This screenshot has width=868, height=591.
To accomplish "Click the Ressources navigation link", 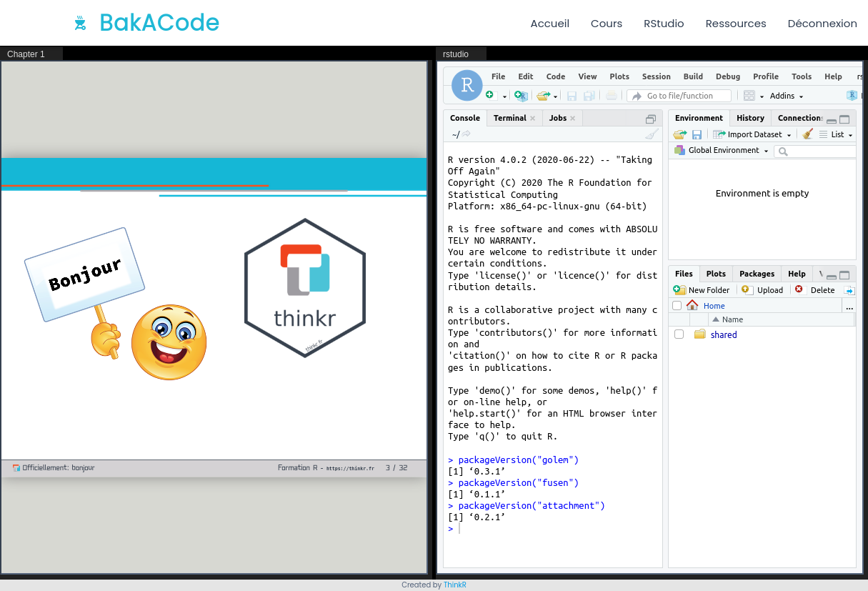I will coord(736,24).
